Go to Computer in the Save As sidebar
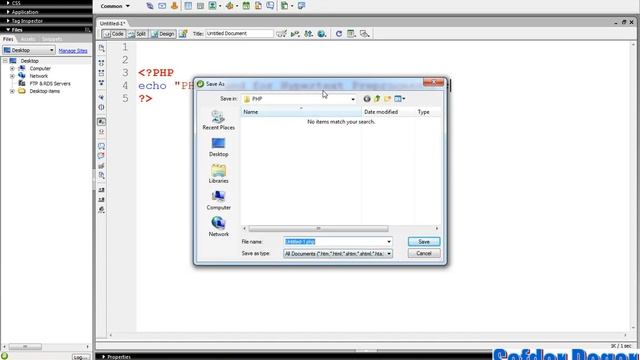Screen dimensions: 640x360 (x=218, y=200)
